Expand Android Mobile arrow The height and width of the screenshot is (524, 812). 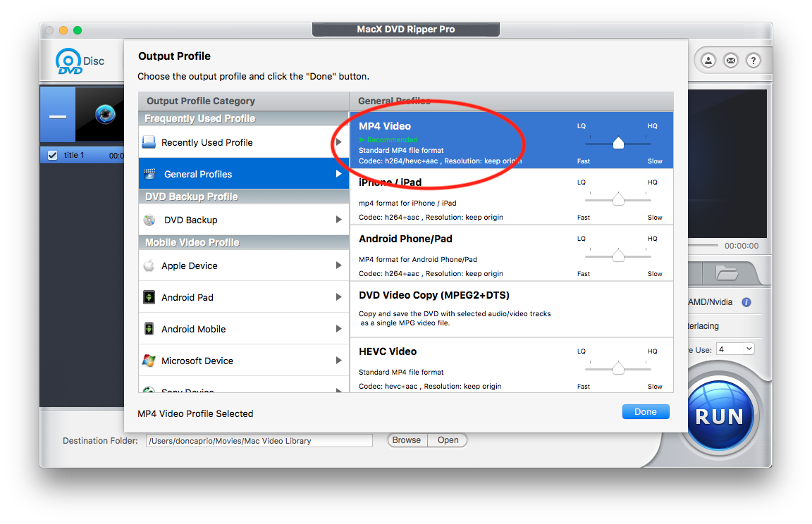click(x=338, y=328)
